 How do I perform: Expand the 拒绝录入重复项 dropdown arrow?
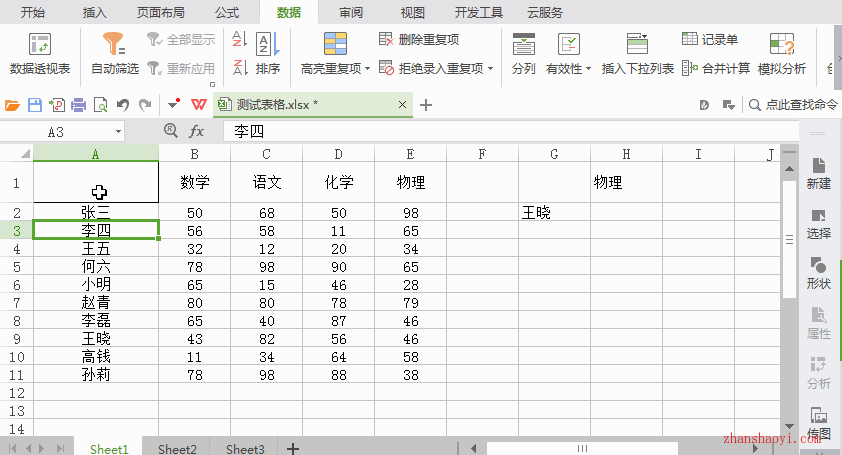tap(490, 69)
